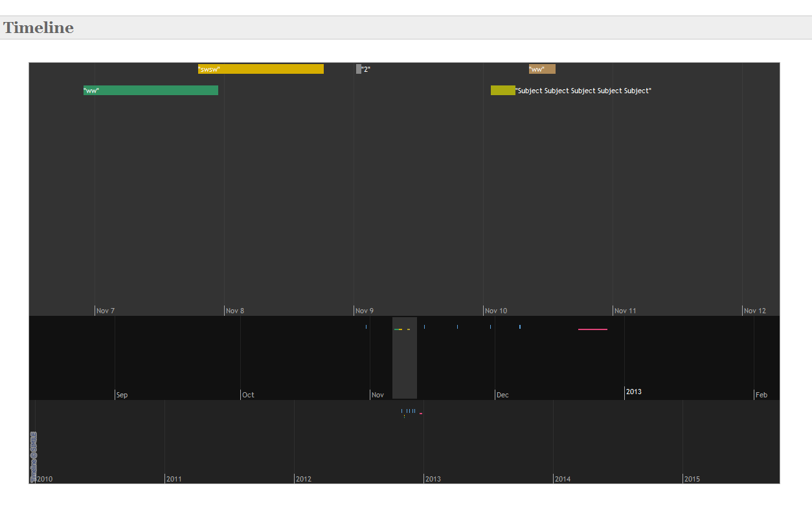Click the "Nov 11" date label
Screen dimensions: 812x510
[625, 311]
